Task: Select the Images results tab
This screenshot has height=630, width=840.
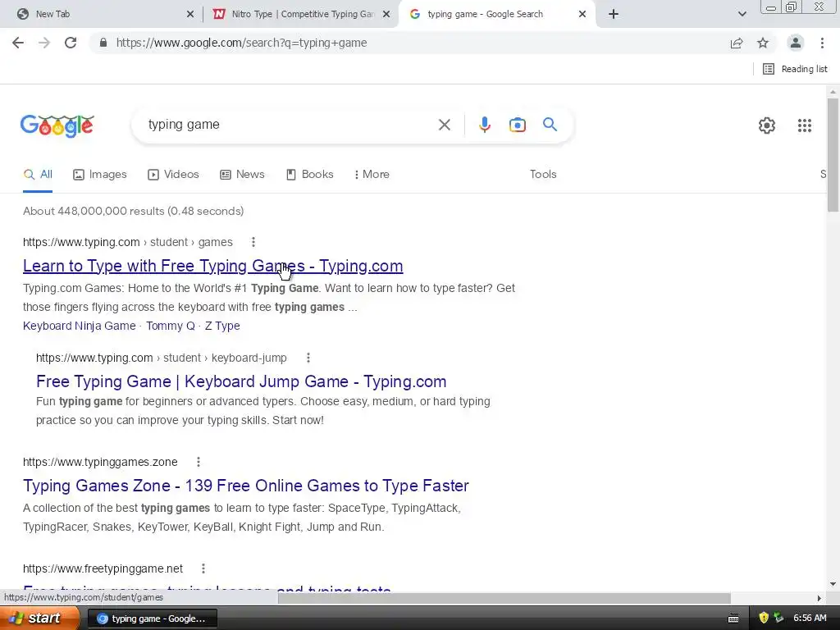Action: 99,175
